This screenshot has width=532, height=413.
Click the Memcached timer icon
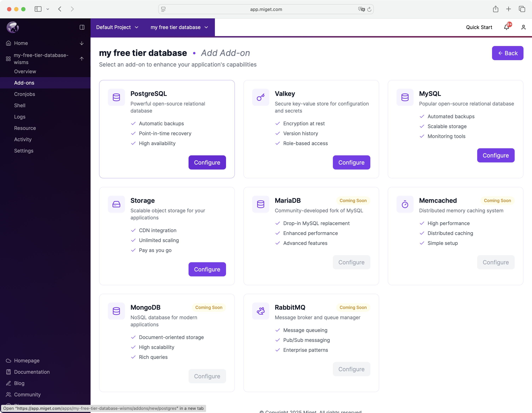pos(405,204)
